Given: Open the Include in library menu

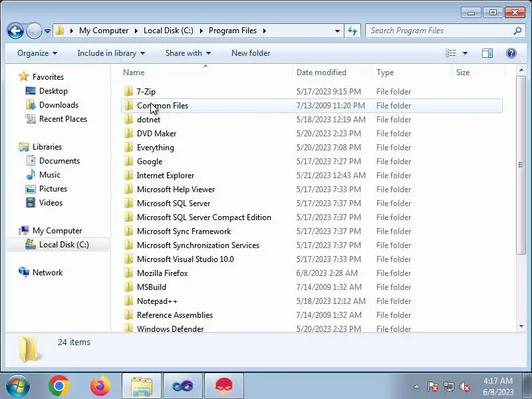Looking at the screenshot, I should tap(111, 53).
